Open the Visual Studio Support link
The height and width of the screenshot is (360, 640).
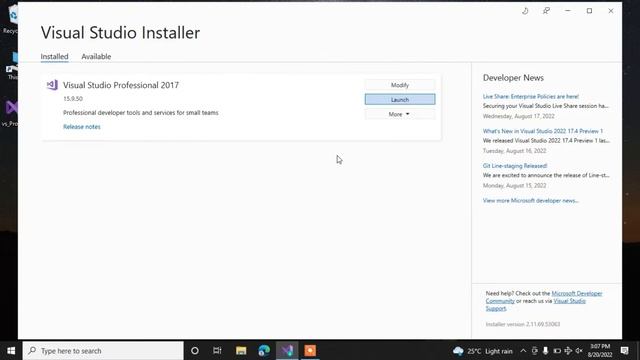569,301
